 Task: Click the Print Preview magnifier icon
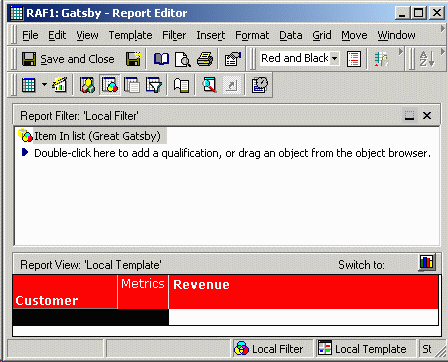click(x=183, y=59)
